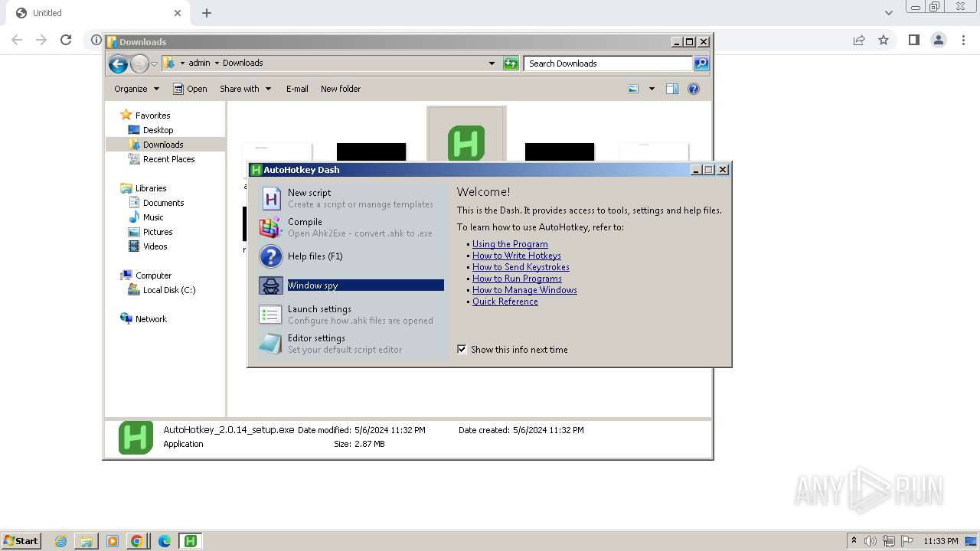The image size is (980, 551).
Task: Click the search magnifier button
Action: point(701,64)
